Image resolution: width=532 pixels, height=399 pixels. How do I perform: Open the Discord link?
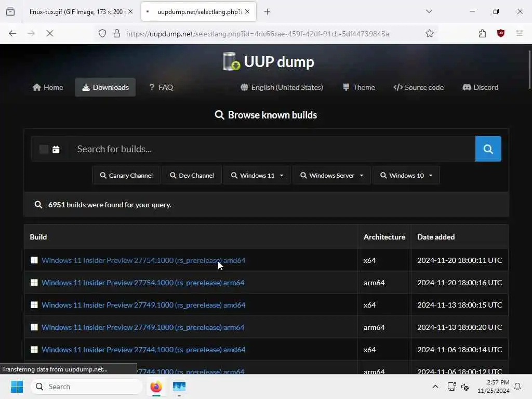481,87
